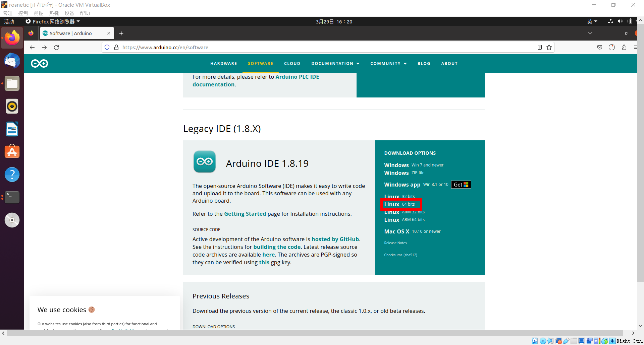Open the disc drive icon in dock

[x=12, y=220]
